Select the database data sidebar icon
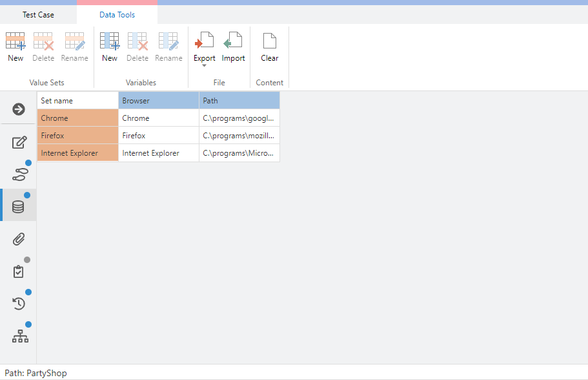588x380 pixels. click(x=19, y=206)
